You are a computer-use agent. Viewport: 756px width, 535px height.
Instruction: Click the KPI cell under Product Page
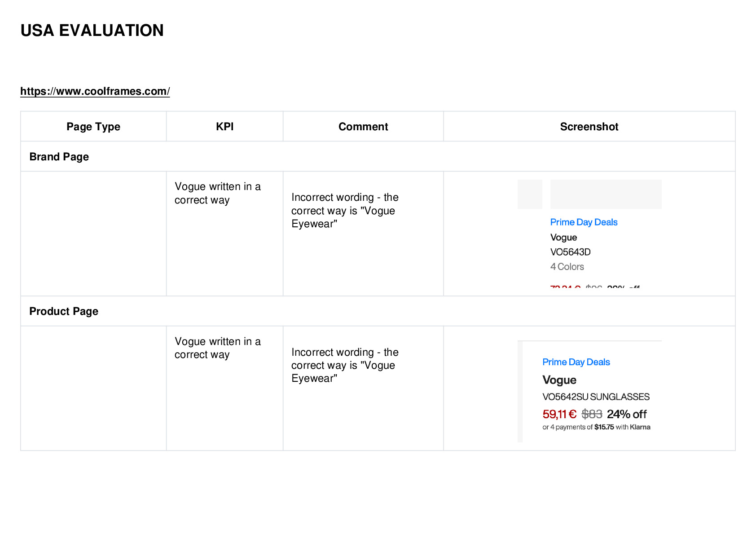click(x=225, y=388)
